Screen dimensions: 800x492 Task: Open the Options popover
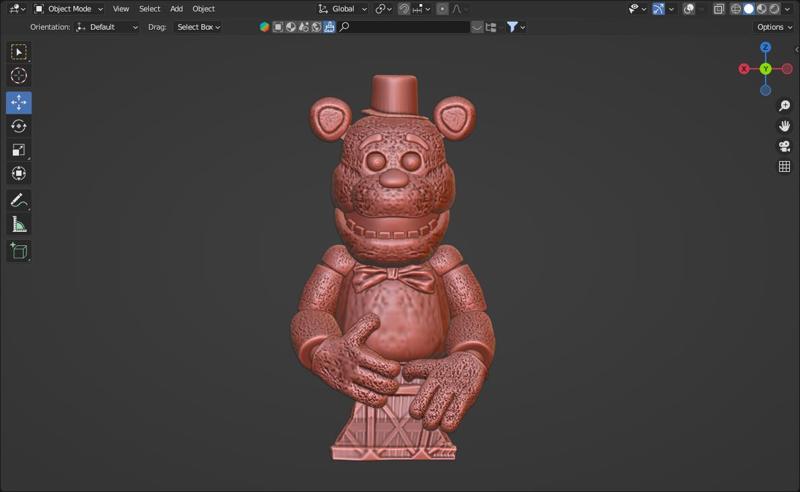pyautogui.click(x=774, y=27)
